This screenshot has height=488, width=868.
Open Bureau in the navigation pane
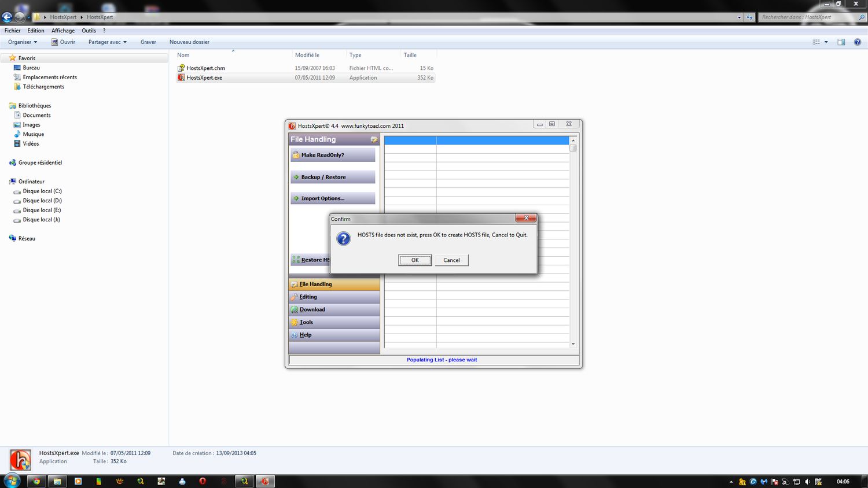pos(31,68)
